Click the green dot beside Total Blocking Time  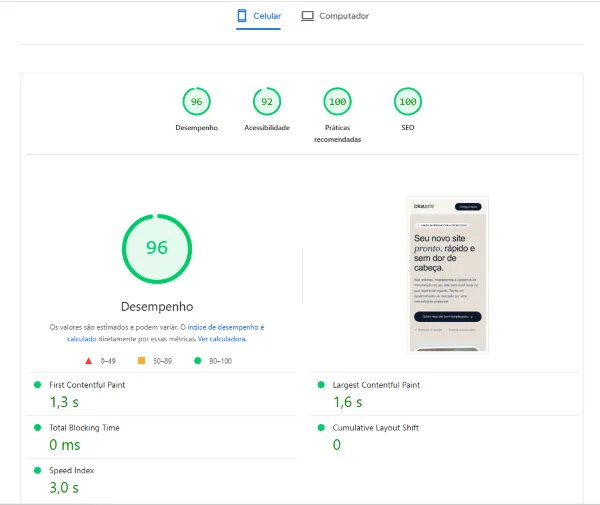coord(38,427)
